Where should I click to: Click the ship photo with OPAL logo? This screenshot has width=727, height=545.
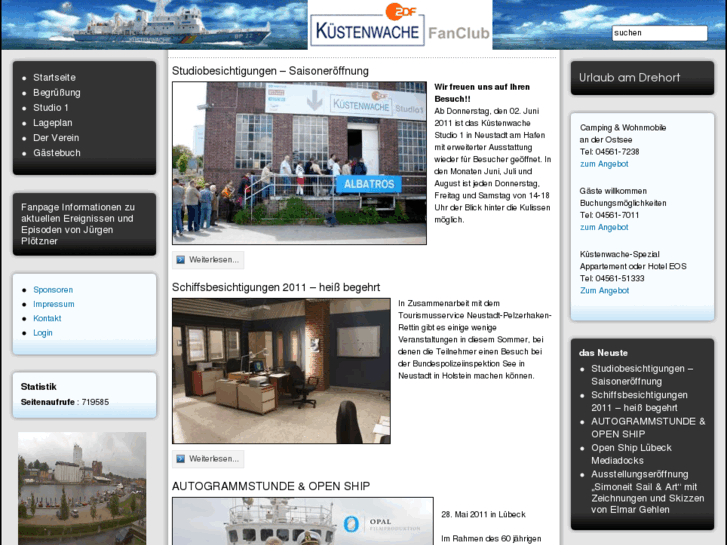[303, 521]
